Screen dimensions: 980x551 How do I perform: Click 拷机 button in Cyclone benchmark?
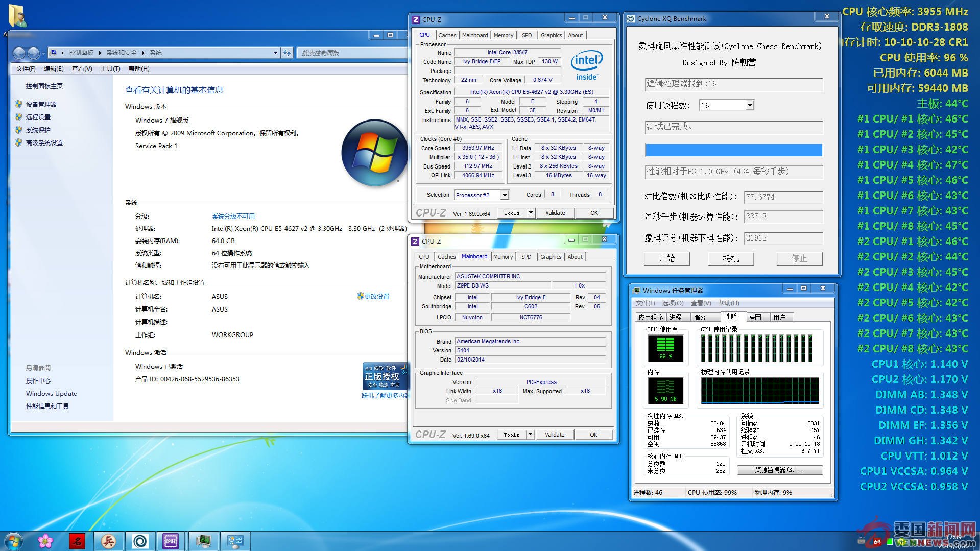731,258
